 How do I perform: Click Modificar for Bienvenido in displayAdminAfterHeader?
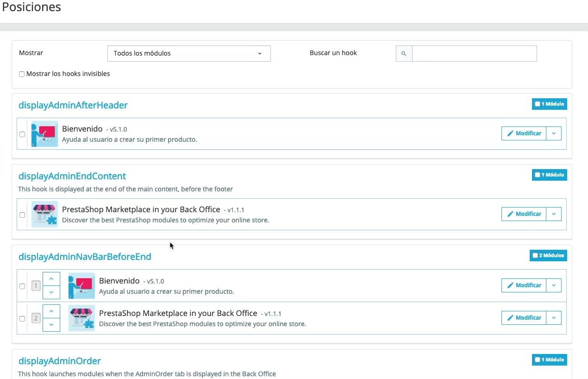point(524,133)
